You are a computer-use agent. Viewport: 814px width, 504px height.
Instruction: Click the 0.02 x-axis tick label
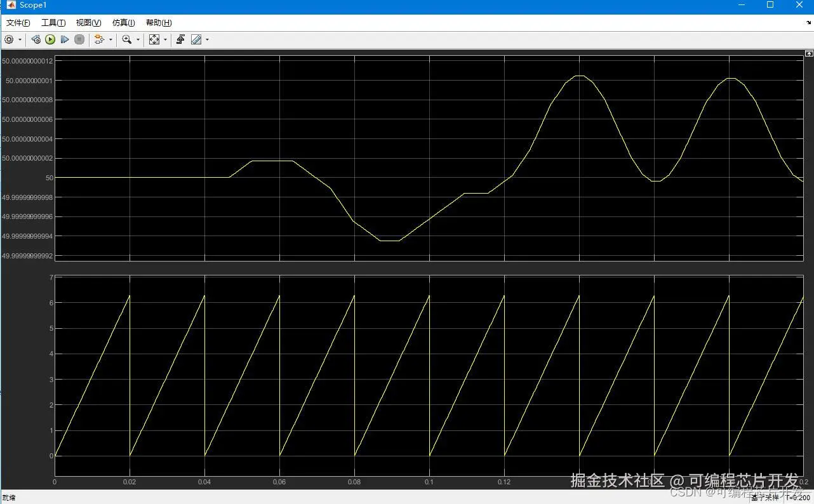click(x=130, y=482)
